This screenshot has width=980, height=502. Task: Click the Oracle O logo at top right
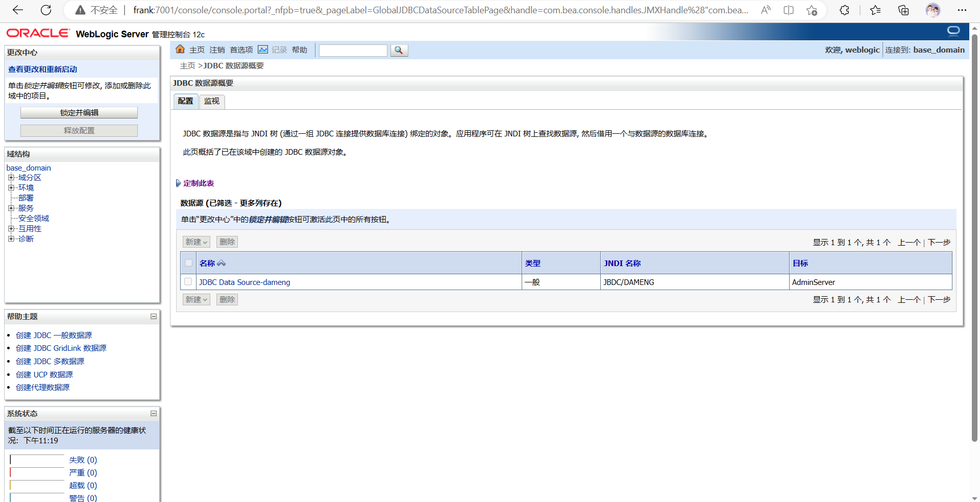click(x=953, y=32)
